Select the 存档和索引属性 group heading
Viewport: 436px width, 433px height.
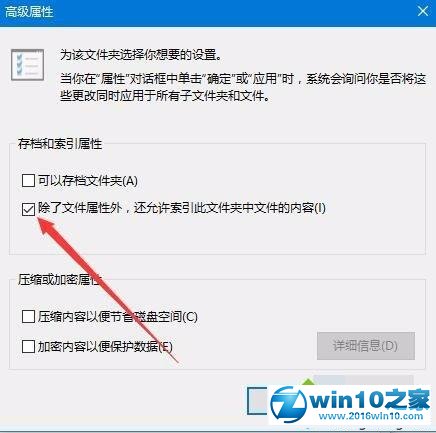pyautogui.click(x=60, y=144)
